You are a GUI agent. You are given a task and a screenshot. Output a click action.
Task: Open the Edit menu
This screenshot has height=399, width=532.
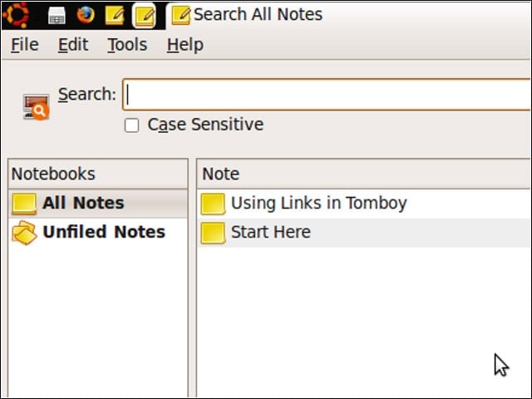[73, 45]
